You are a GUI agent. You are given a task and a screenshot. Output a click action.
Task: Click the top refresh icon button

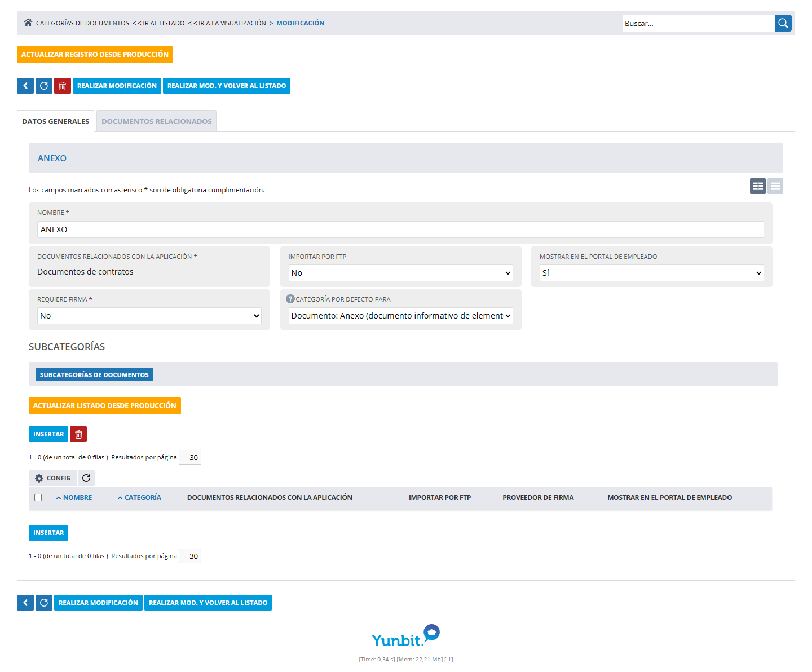coord(44,86)
